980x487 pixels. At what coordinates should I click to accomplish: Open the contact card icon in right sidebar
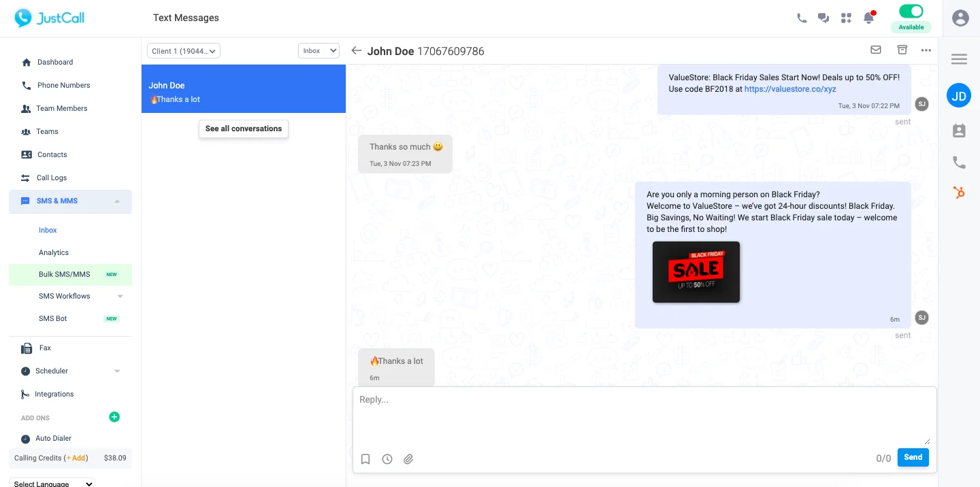(x=959, y=131)
